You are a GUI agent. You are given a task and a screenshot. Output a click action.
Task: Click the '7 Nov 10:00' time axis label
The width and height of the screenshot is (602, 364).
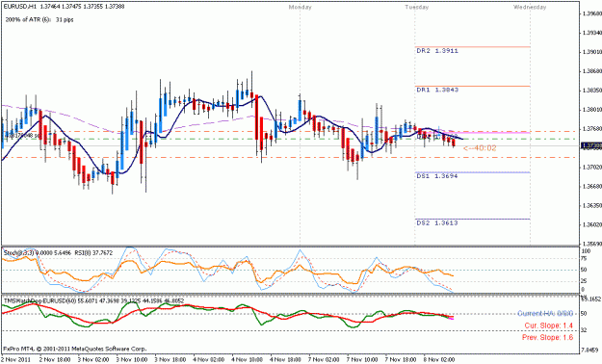(362, 360)
